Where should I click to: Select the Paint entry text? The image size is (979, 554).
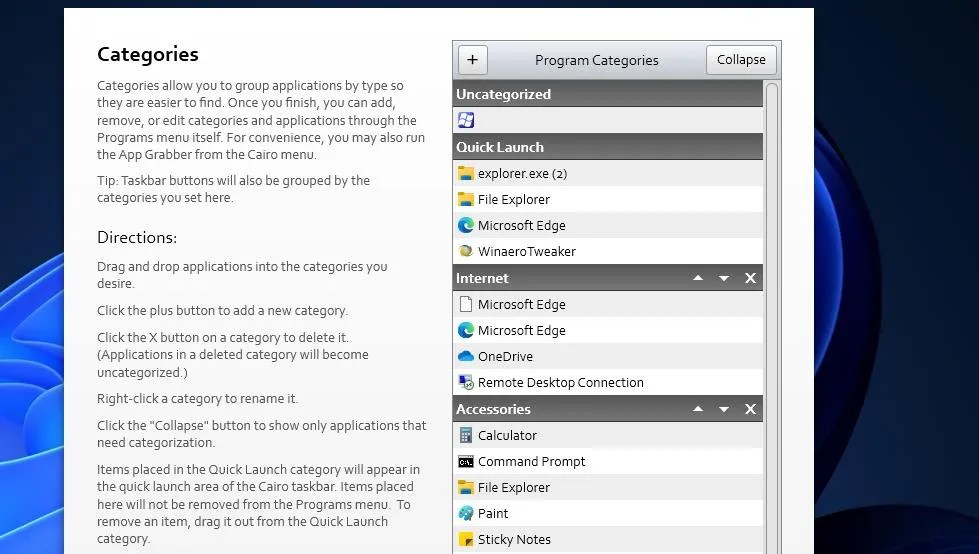493,513
